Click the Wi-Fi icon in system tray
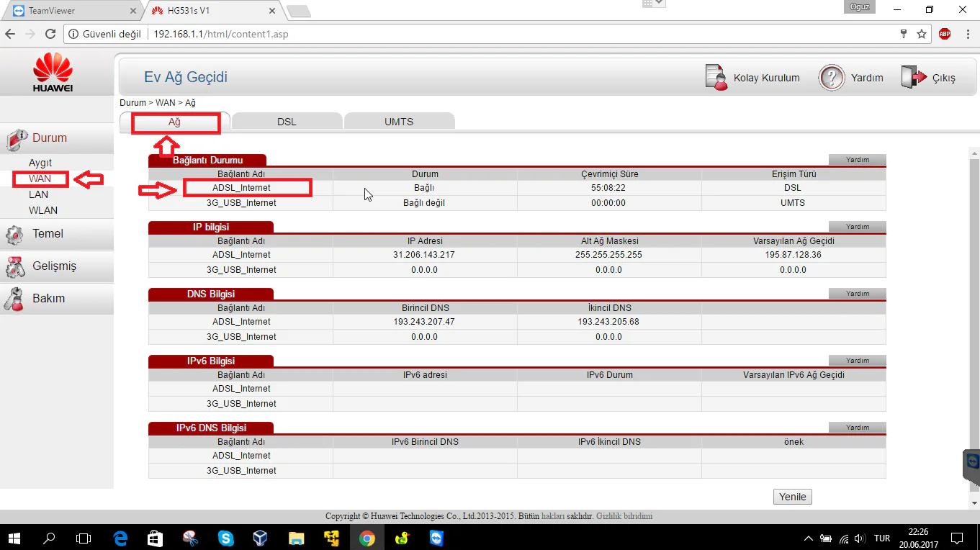The height and width of the screenshot is (550, 980). (x=843, y=538)
